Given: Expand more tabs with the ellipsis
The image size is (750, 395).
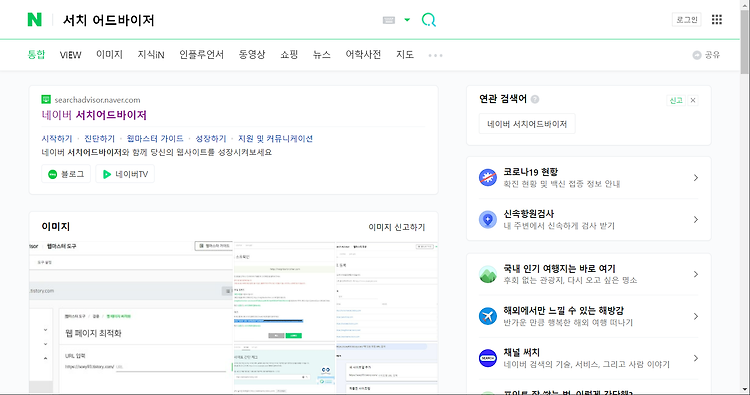Looking at the screenshot, I should 435,55.
